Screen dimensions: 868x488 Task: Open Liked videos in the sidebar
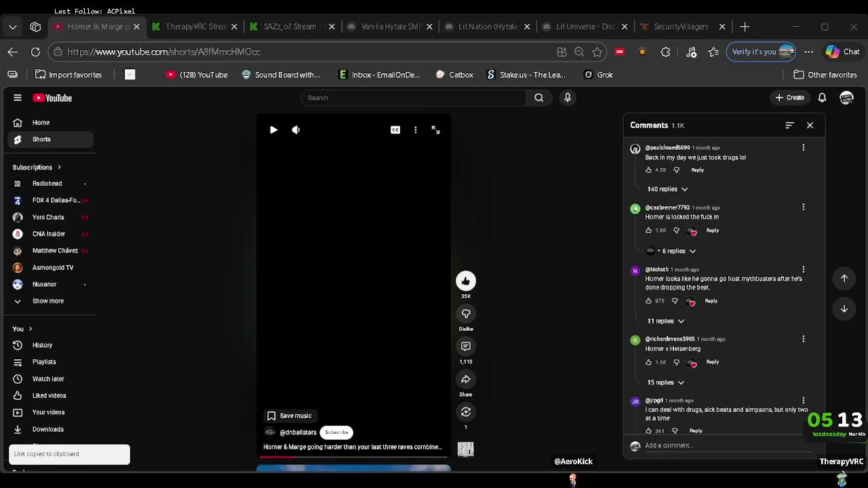point(51,395)
